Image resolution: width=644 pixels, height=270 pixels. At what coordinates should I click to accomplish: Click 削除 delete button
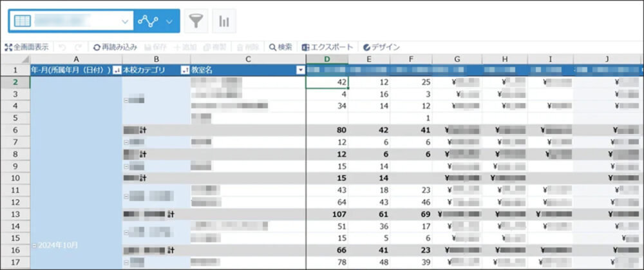247,47
